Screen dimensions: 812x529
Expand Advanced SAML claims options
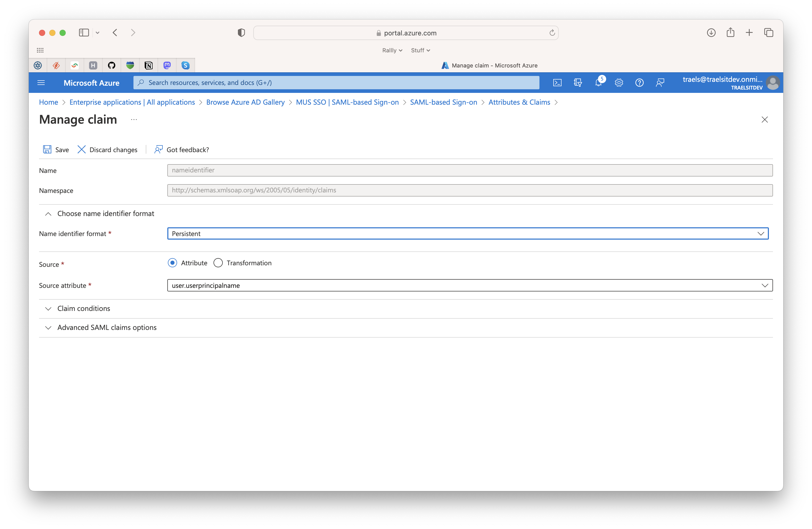point(100,327)
